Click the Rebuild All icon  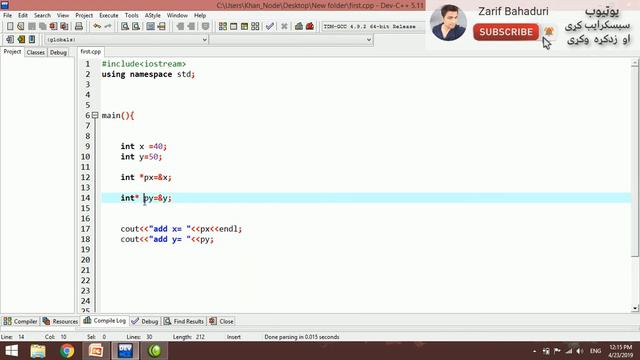point(256,27)
